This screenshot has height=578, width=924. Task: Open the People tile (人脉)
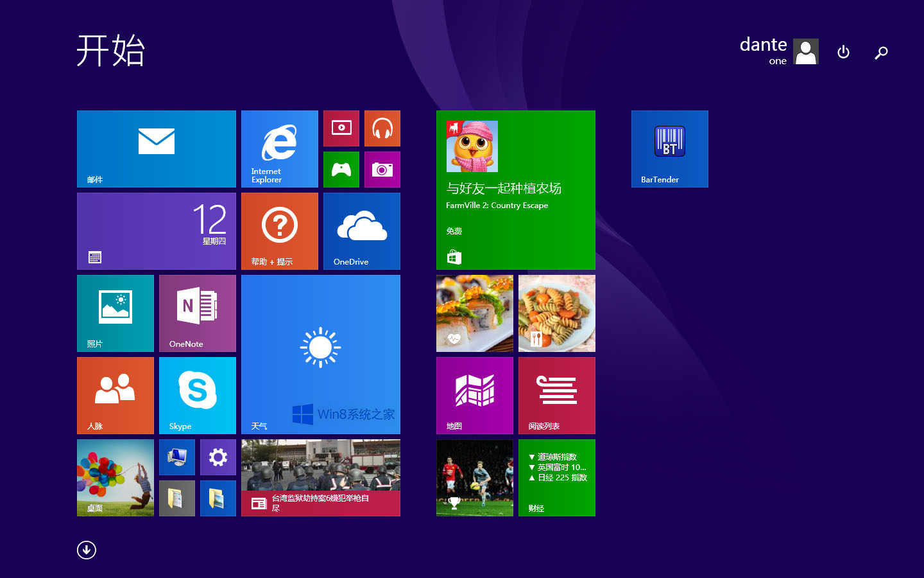tap(116, 396)
